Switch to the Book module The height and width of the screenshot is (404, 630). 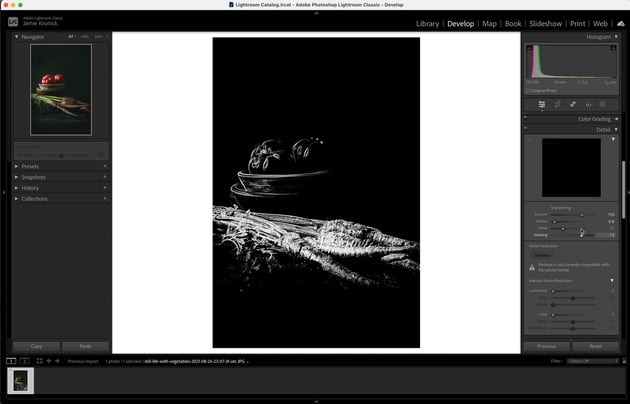[513, 24]
